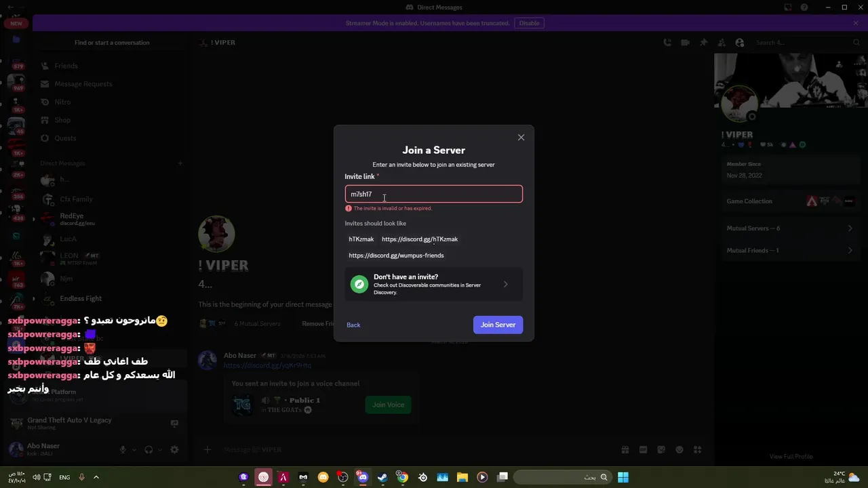Open the Quests page
The image size is (868, 488).
[112, 138]
